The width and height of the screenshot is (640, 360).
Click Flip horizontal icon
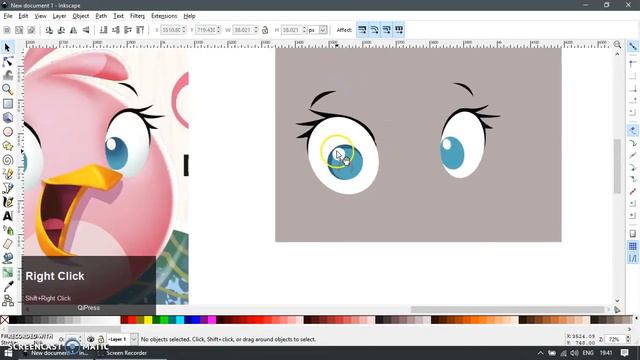pyautogui.click(x=73, y=30)
